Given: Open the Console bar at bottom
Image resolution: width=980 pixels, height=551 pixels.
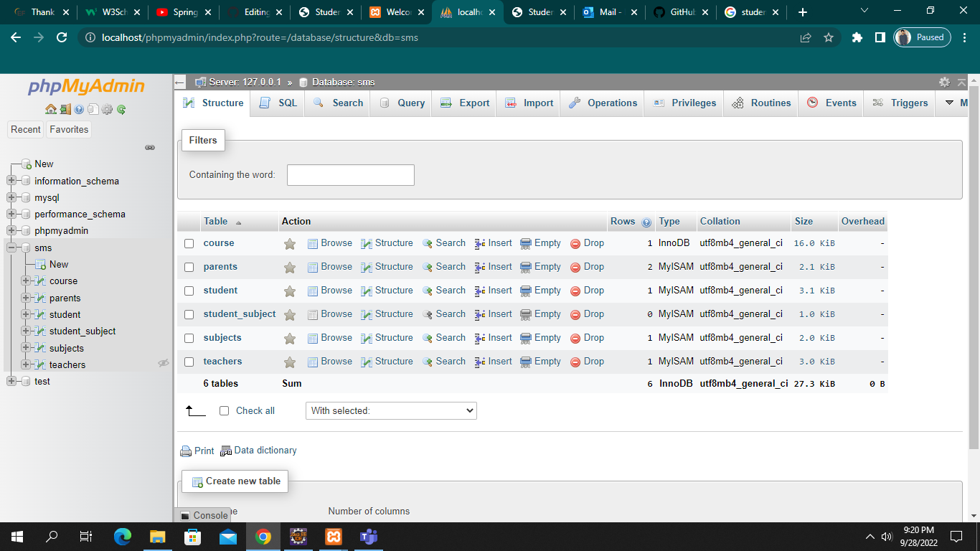Looking at the screenshot, I should click(204, 515).
